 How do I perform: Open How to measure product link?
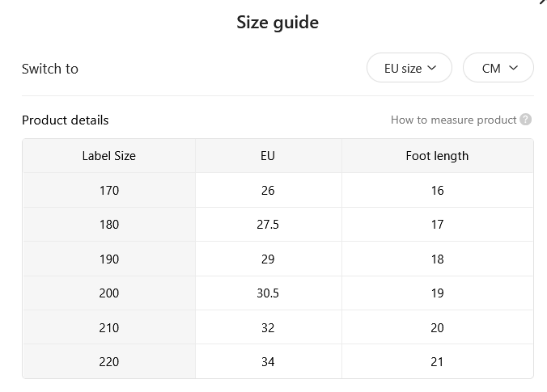pyautogui.click(x=453, y=120)
